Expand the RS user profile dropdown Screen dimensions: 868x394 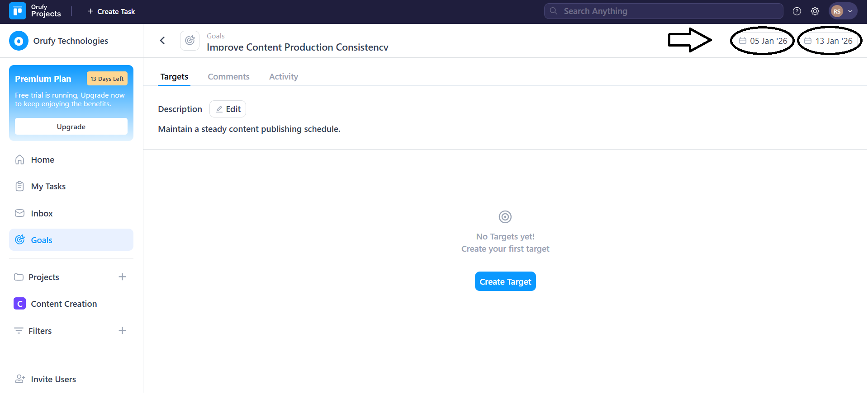[843, 11]
